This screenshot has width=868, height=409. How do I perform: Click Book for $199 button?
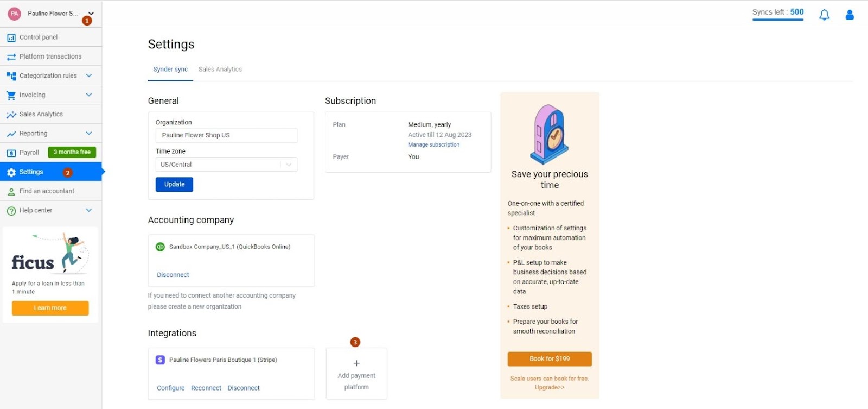(x=550, y=359)
